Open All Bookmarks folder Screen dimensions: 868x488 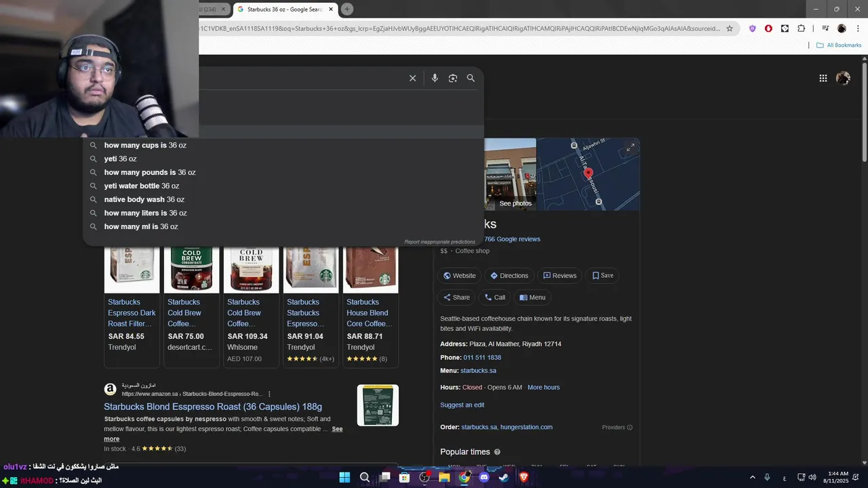(839, 45)
